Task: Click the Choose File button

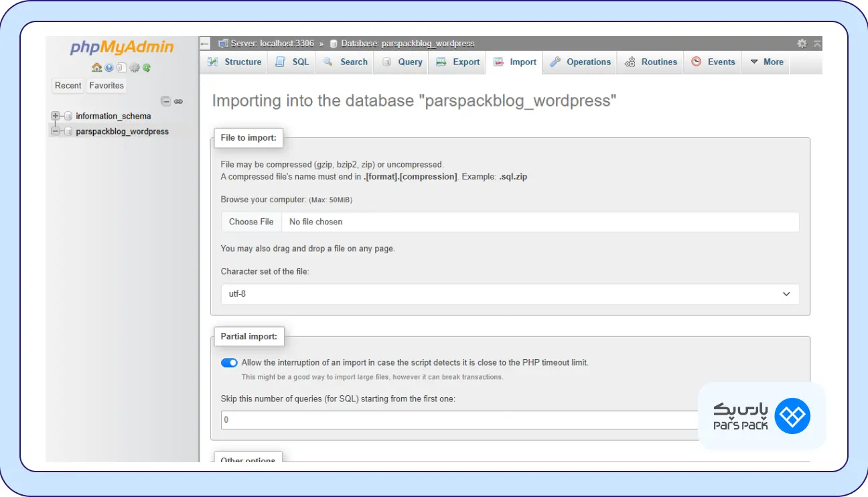Action: click(251, 222)
